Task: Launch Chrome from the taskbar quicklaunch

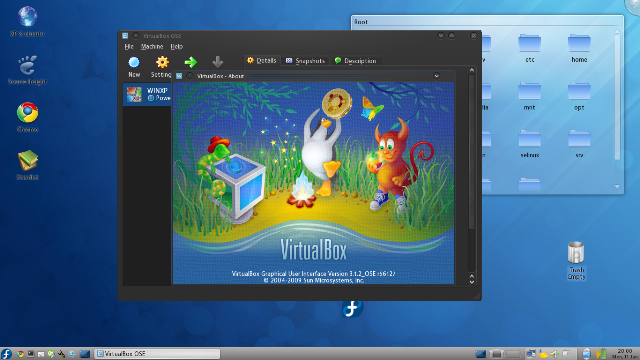Action: click(20, 354)
